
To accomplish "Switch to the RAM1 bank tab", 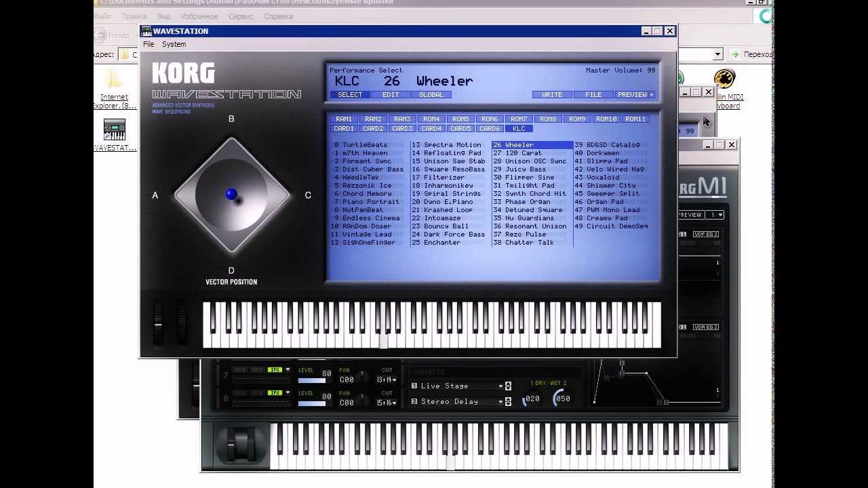I will [x=344, y=119].
